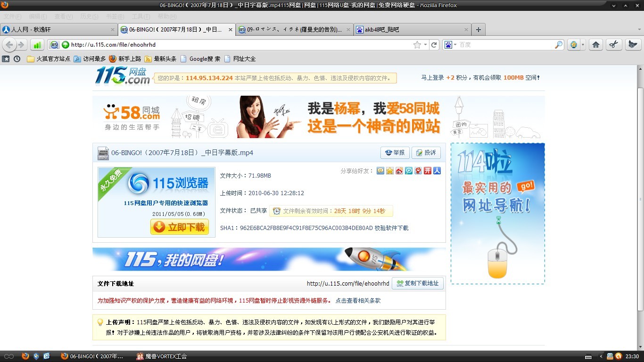
Task: Click the scissors toolbar icon
Action: coord(613,45)
